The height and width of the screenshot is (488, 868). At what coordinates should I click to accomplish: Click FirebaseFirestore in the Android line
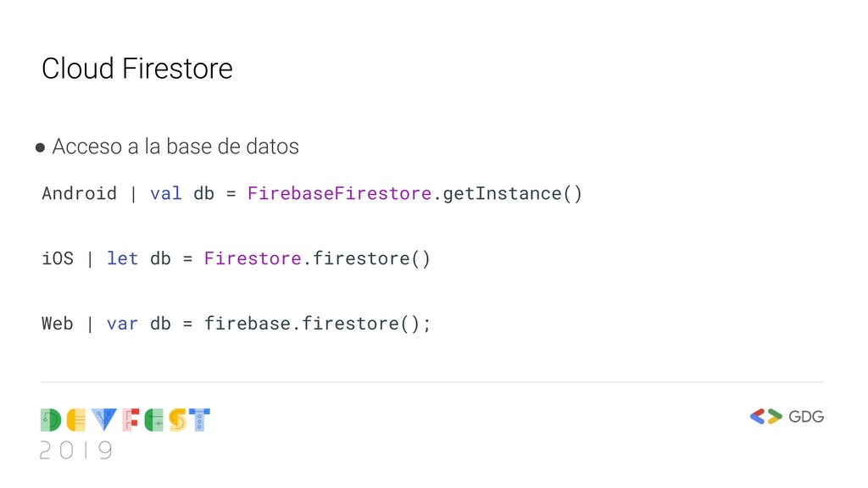pos(339,194)
